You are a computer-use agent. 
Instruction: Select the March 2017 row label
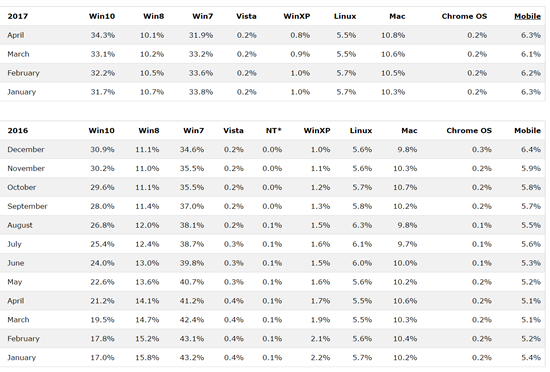(18, 54)
